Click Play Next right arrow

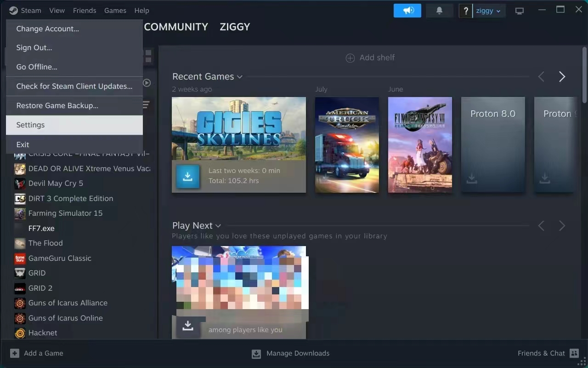[x=562, y=226]
